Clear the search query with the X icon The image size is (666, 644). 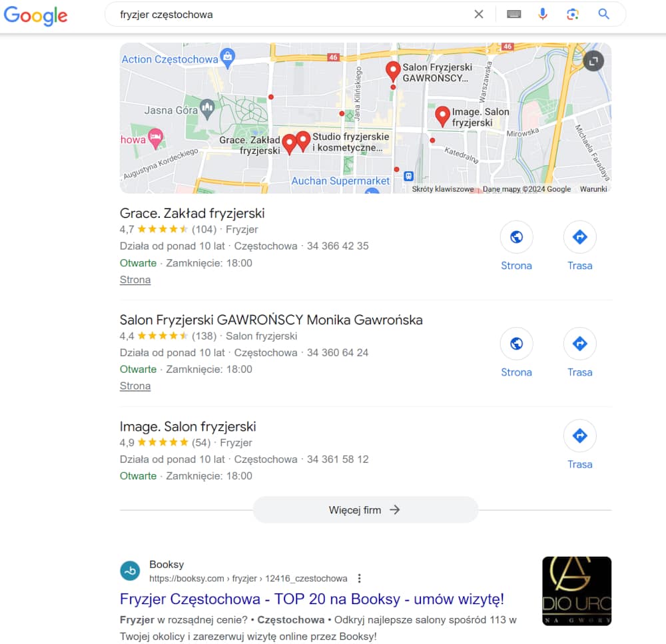[479, 15]
